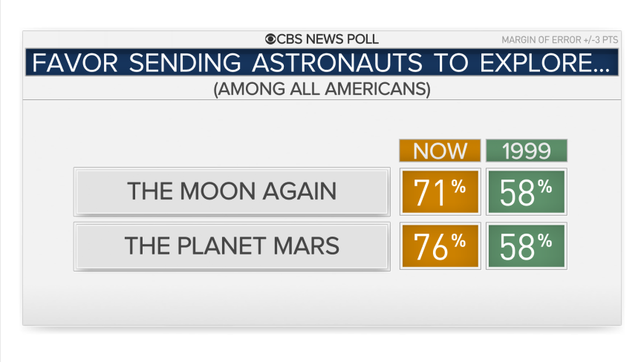Select the green 1999 column header
This screenshot has width=644, height=362.
coord(527,151)
